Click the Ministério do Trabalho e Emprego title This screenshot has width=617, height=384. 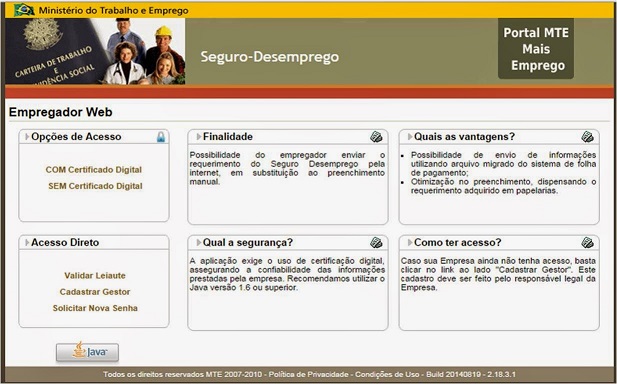113,11
